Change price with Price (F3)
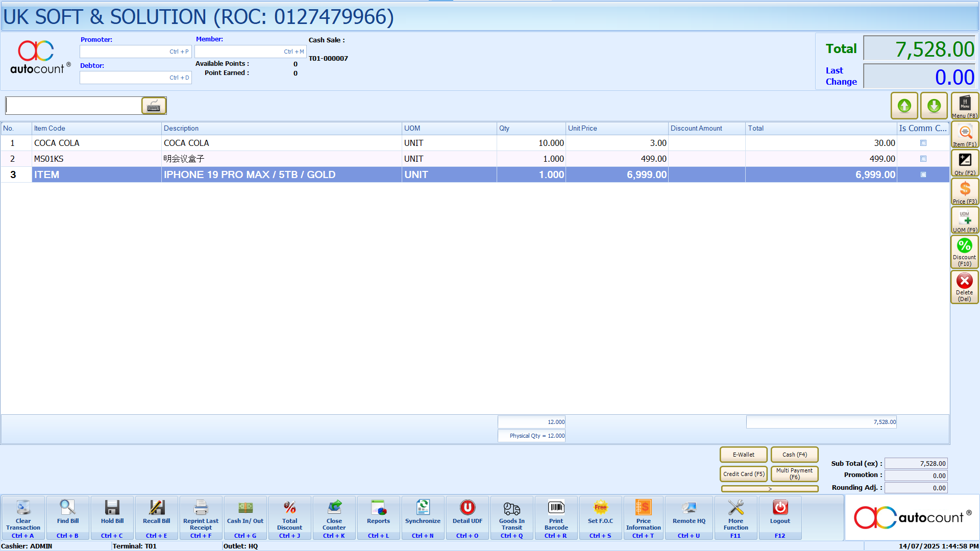980x551 pixels. (964, 192)
